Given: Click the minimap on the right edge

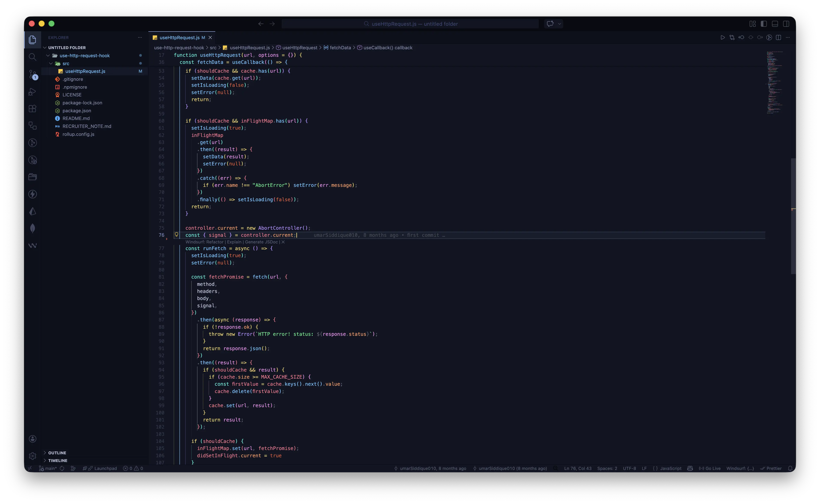Looking at the screenshot, I should coord(774,83).
